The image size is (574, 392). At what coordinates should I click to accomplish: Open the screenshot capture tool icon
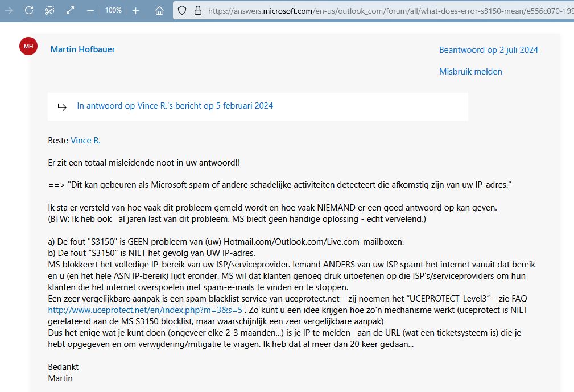49,10
